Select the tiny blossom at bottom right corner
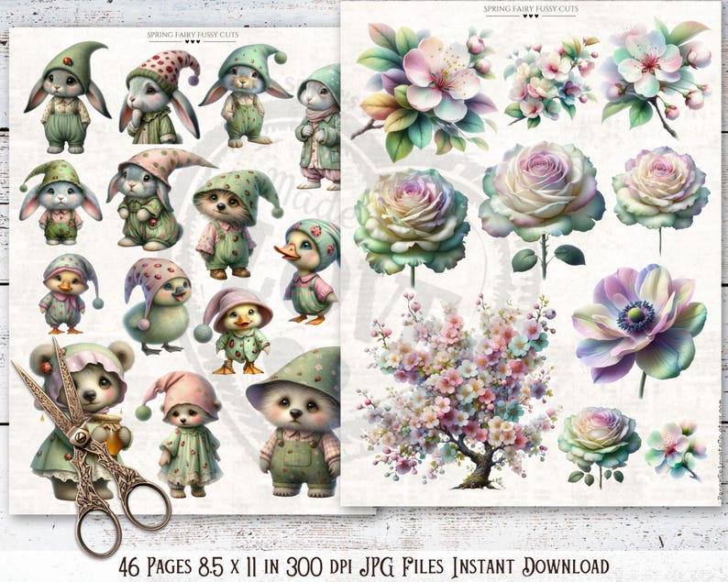The width and height of the screenshot is (728, 582). (x=675, y=449)
